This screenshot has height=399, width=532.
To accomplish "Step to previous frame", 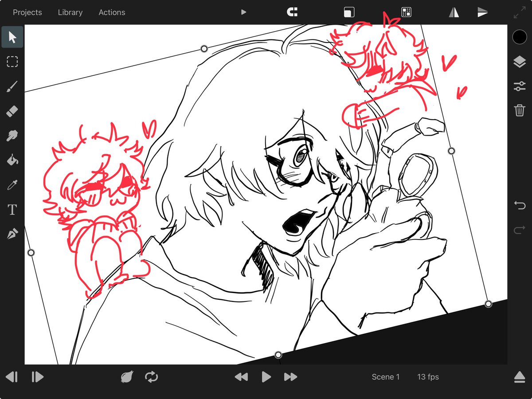I will pos(12,377).
